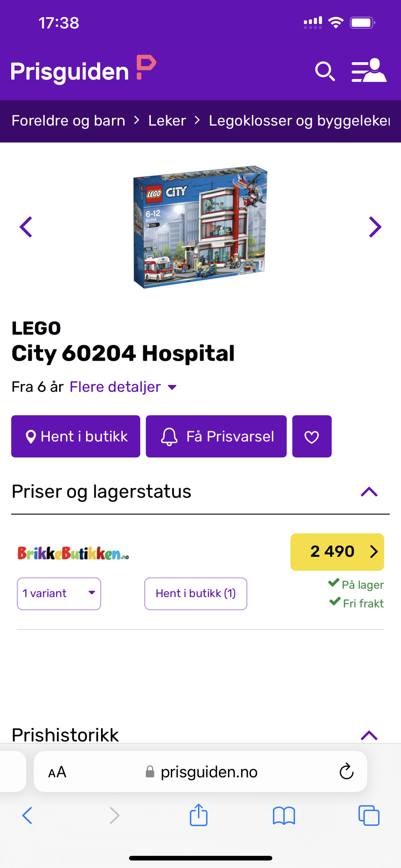Expand Flere detaljer product details
This screenshot has width=401, height=868.
(x=123, y=387)
